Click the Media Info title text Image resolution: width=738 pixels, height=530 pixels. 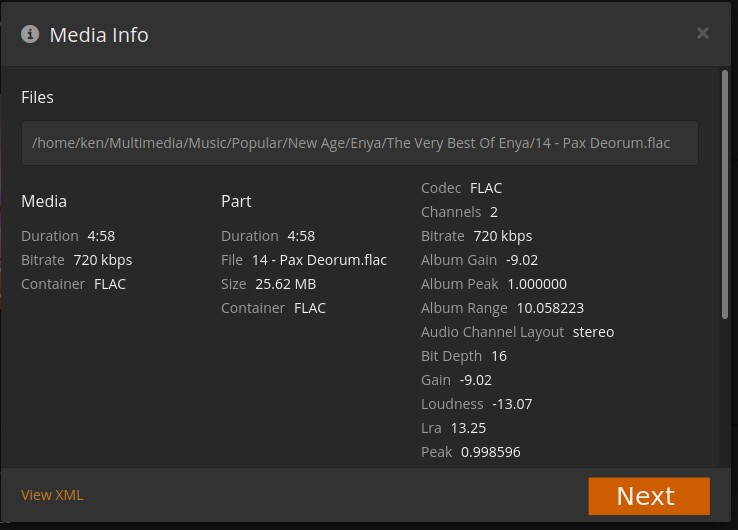99,35
